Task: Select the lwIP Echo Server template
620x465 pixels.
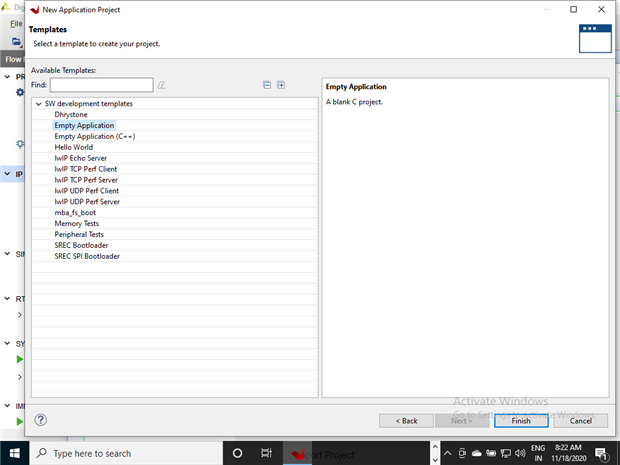Action: [80, 158]
